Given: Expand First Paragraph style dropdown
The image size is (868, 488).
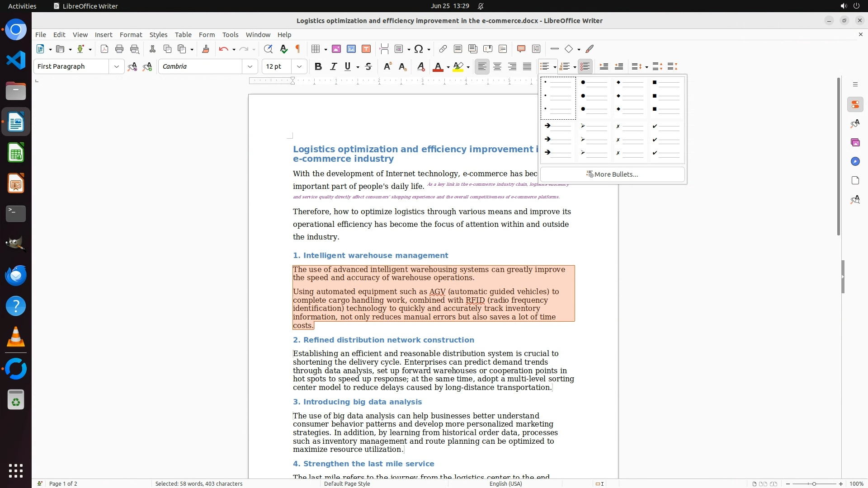Looking at the screenshot, I should point(117,66).
